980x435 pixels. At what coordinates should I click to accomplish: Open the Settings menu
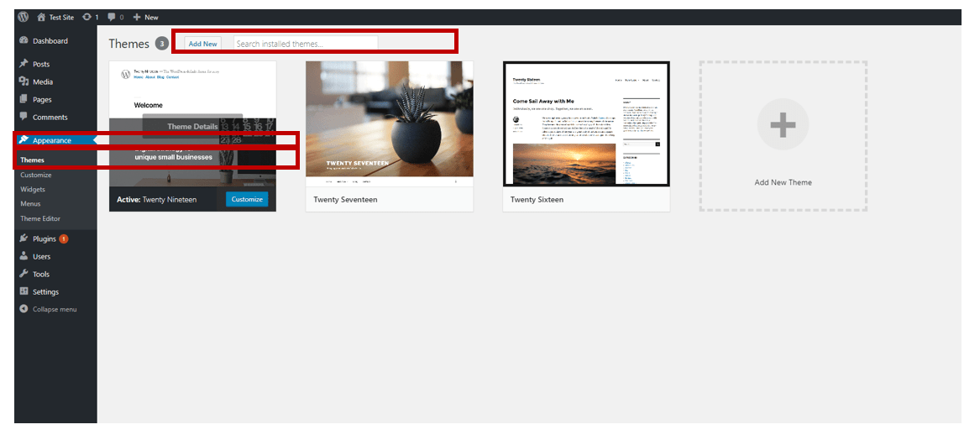tap(45, 291)
